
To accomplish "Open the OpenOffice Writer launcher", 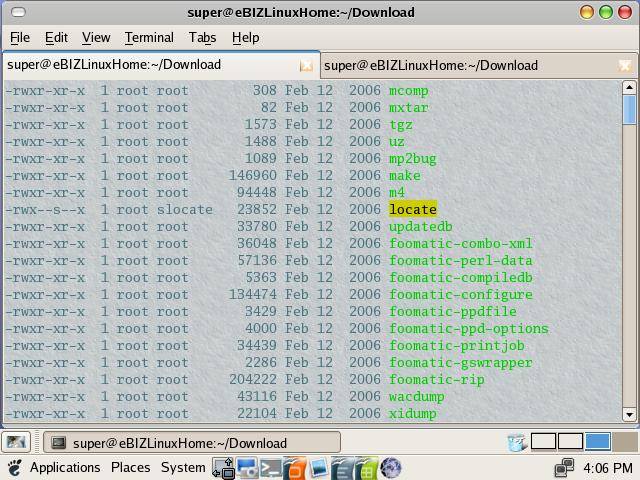I will coord(343,468).
